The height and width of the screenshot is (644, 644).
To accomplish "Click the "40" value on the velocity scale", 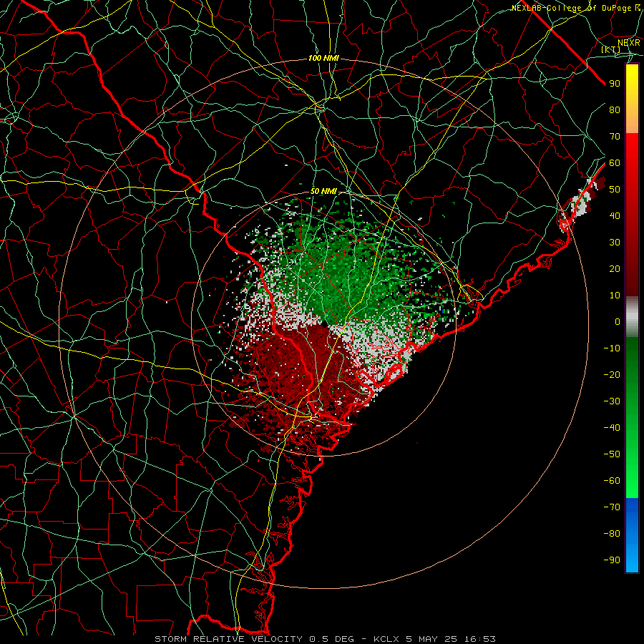I will click(615, 216).
